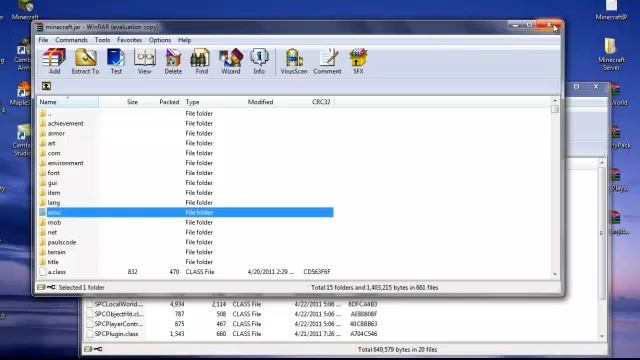Open the Favorites menu
The image size is (640, 360).
pos(129,40)
